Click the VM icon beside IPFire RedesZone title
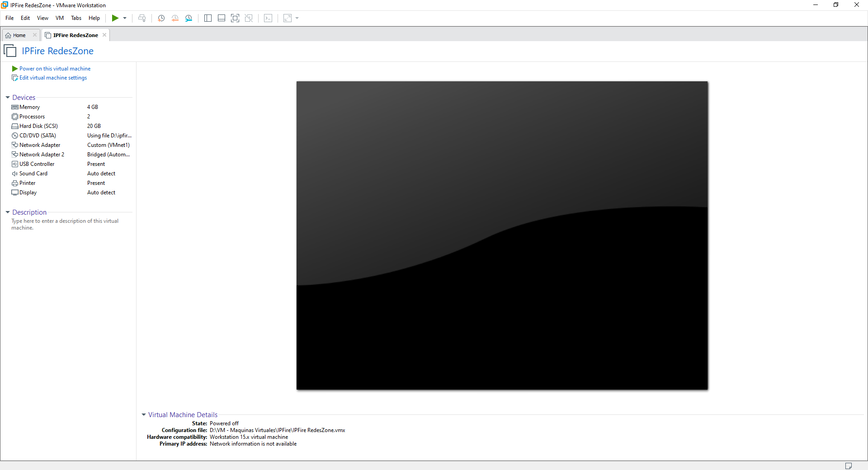Image resolution: width=868 pixels, height=470 pixels. 10,51
